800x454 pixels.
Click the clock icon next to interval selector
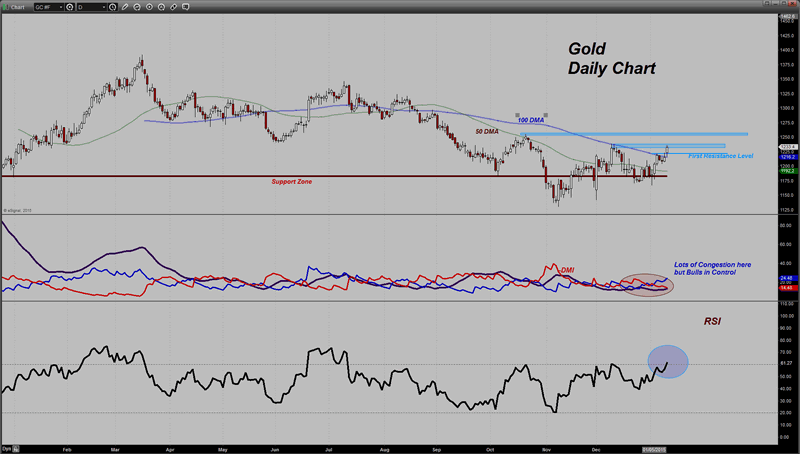pyautogui.click(x=114, y=6)
